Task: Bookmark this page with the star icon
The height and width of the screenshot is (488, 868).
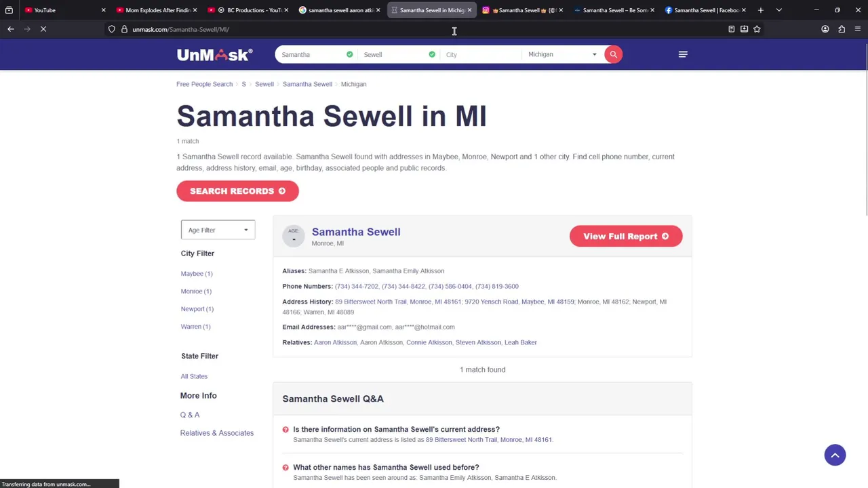Action: tap(757, 29)
